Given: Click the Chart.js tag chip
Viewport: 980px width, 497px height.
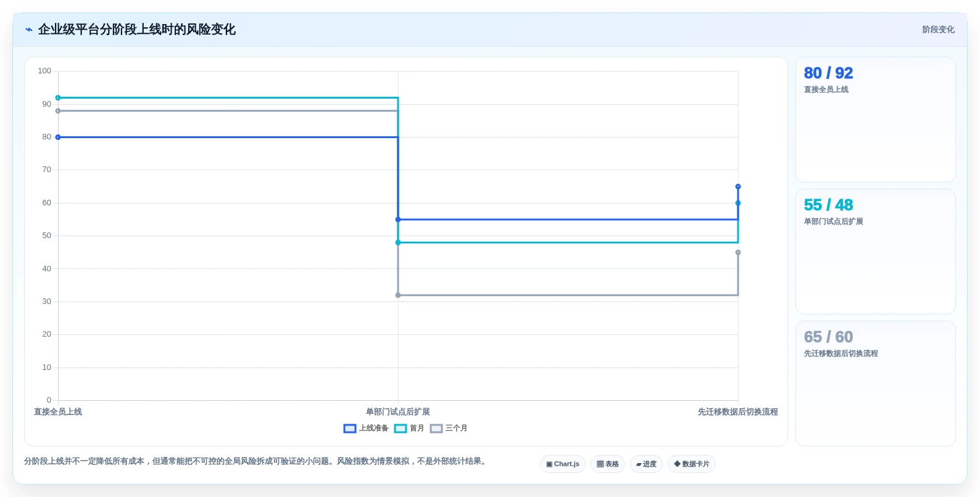Looking at the screenshot, I should pyautogui.click(x=563, y=464).
